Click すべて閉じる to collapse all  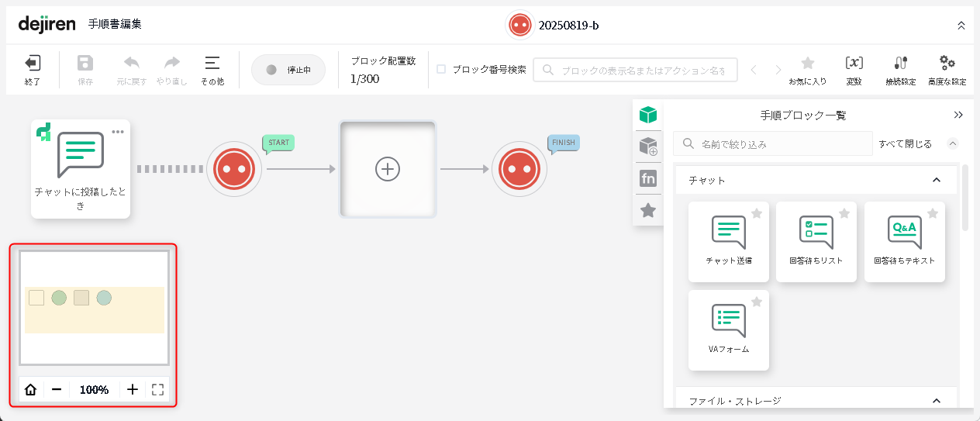point(905,143)
